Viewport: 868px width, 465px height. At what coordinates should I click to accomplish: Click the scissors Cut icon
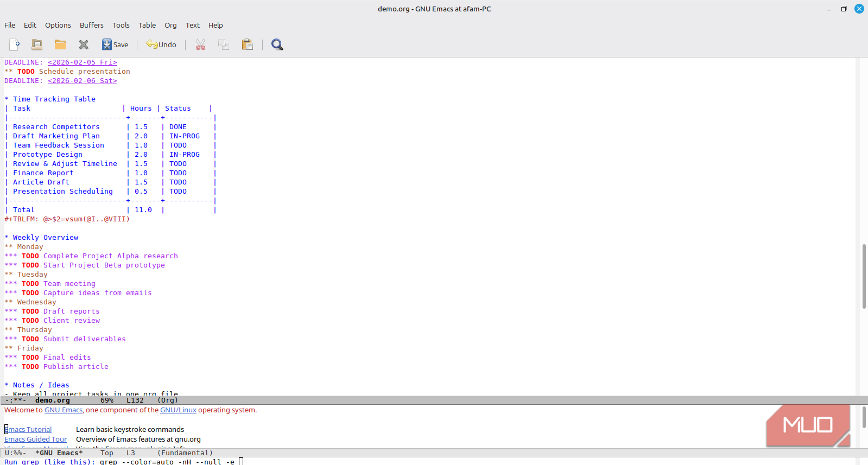coord(200,44)
